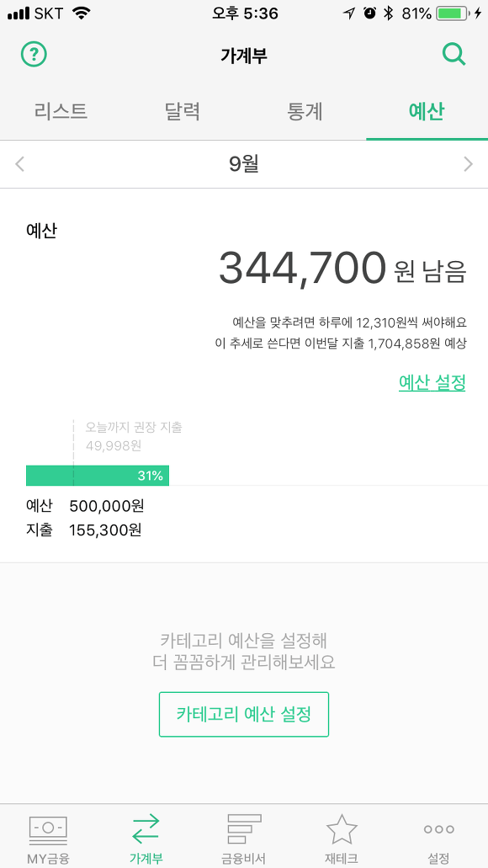Tap the search magnifier icon
This screenshot has height=868, width=488.
point(454,55)
